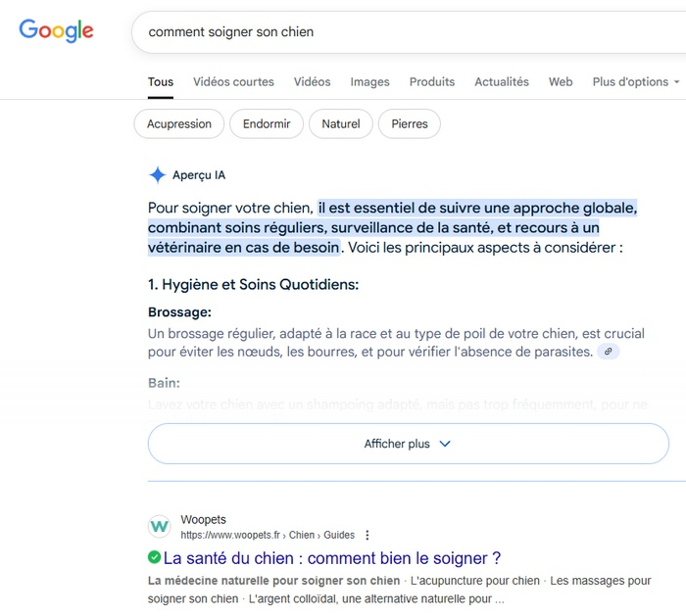Click the Google logo
Screen dimensions: 686x616
[x=56, y=30]
